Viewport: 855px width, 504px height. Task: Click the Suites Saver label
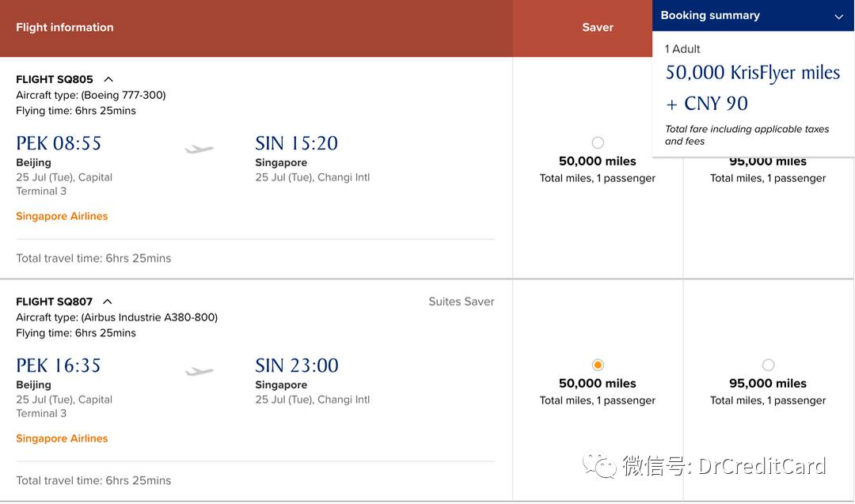462,302
